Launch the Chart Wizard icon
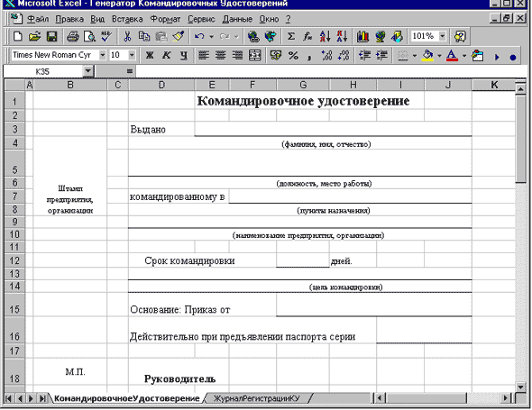 (x=362, y=36)
